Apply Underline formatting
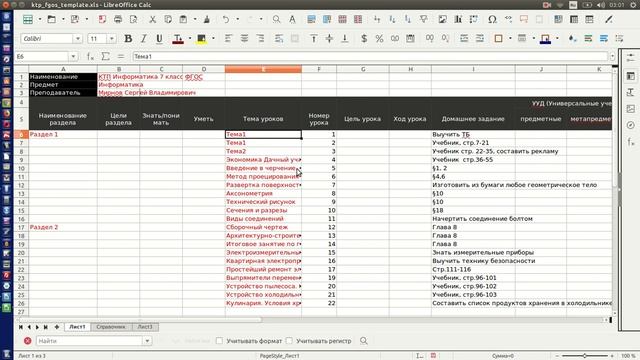The width and height of the screenshot is (640, 360). click(159, 39)
